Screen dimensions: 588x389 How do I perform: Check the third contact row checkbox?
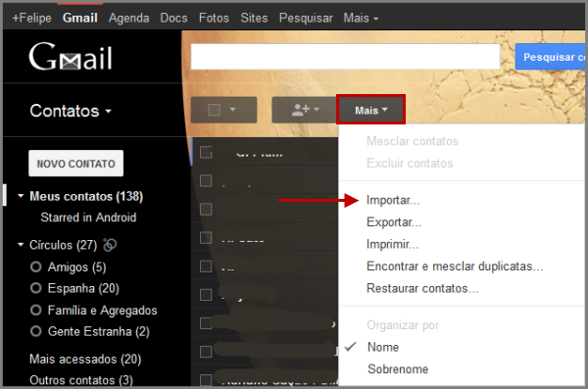click(x=206, y=209)
